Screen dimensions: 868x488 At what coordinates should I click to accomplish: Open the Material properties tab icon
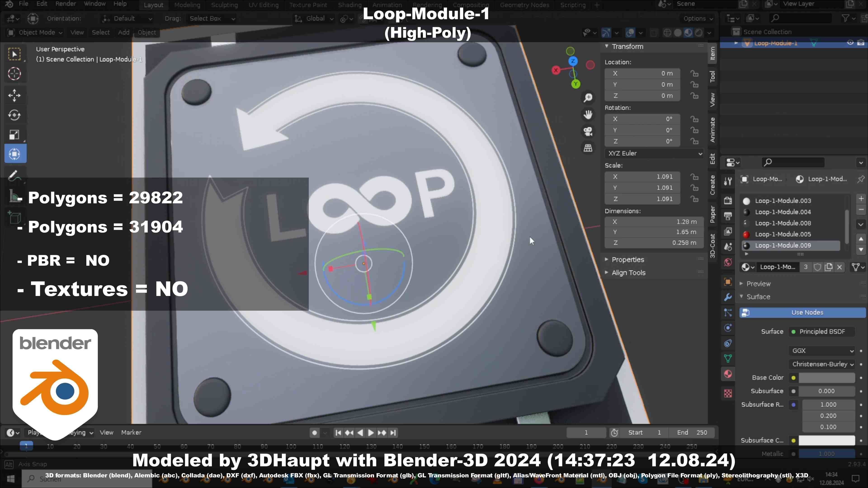728,374
